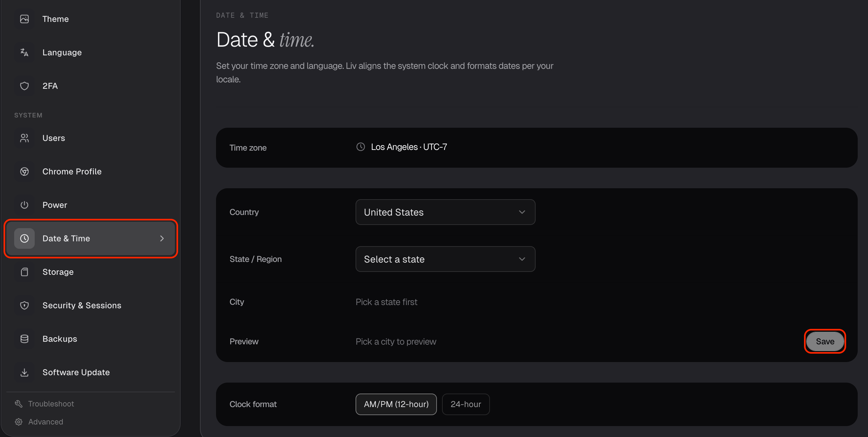The image size is (868, 437).
Task: Select AM/PM (12-hour) clock format
Action: point(396,404)
